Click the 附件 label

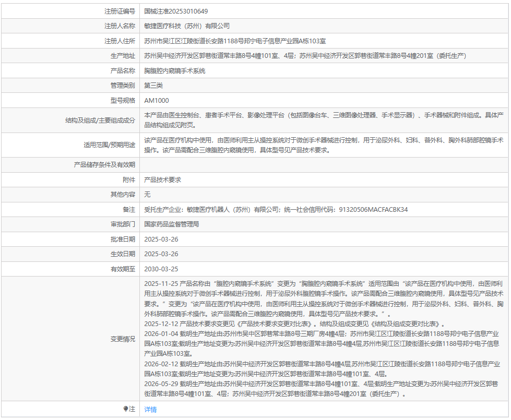129,180
